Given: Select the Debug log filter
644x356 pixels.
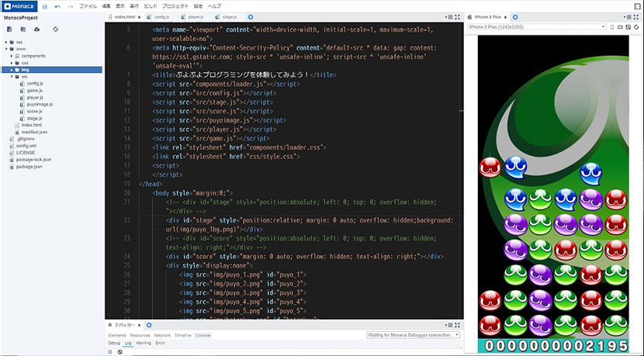Looking at the screenshot, I should pyautogui.click(x=114, y=343).
